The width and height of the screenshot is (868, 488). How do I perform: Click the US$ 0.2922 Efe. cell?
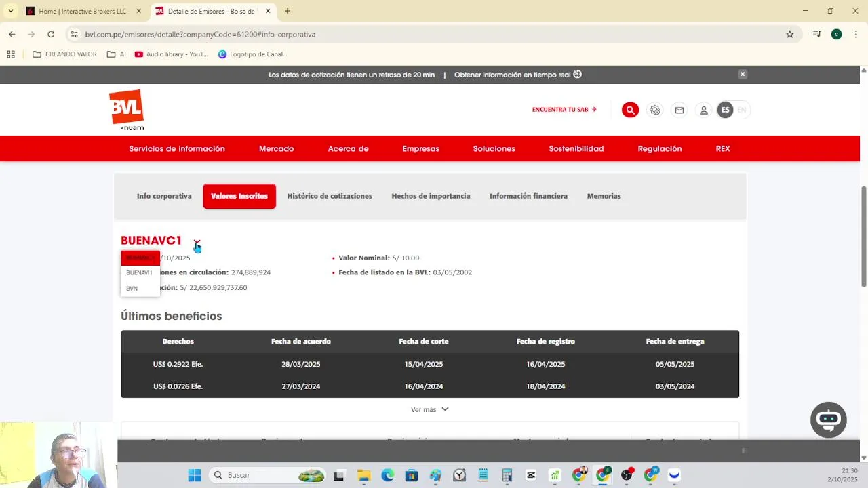[x=178, y=364]
